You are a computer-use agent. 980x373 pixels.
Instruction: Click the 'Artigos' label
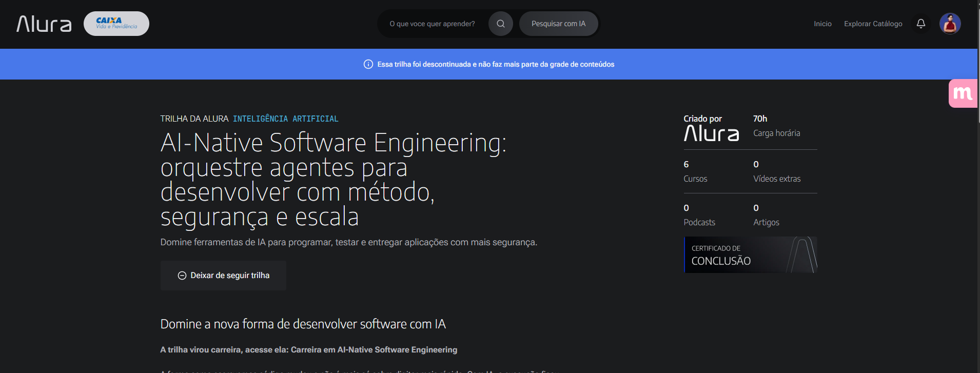766,222
